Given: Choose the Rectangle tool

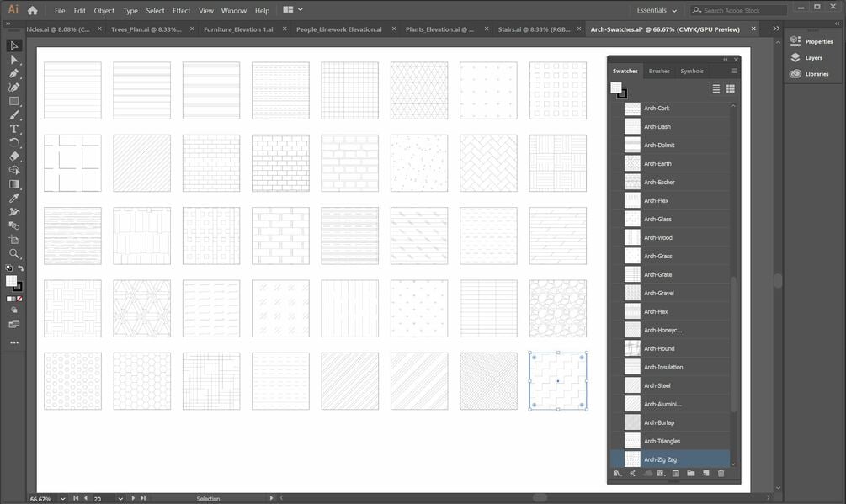Looking at the screenshot, I should [x=14, y=101].
